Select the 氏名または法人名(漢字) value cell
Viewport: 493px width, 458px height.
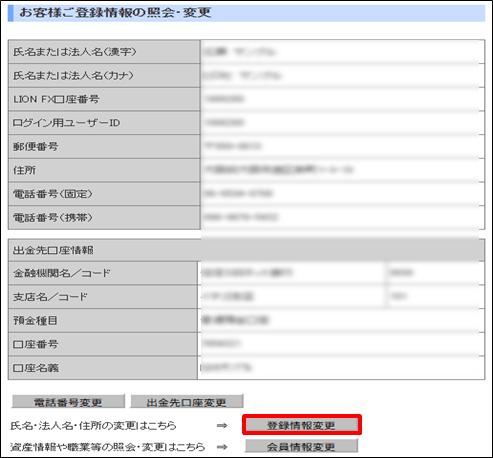click(x=342, y=52)
